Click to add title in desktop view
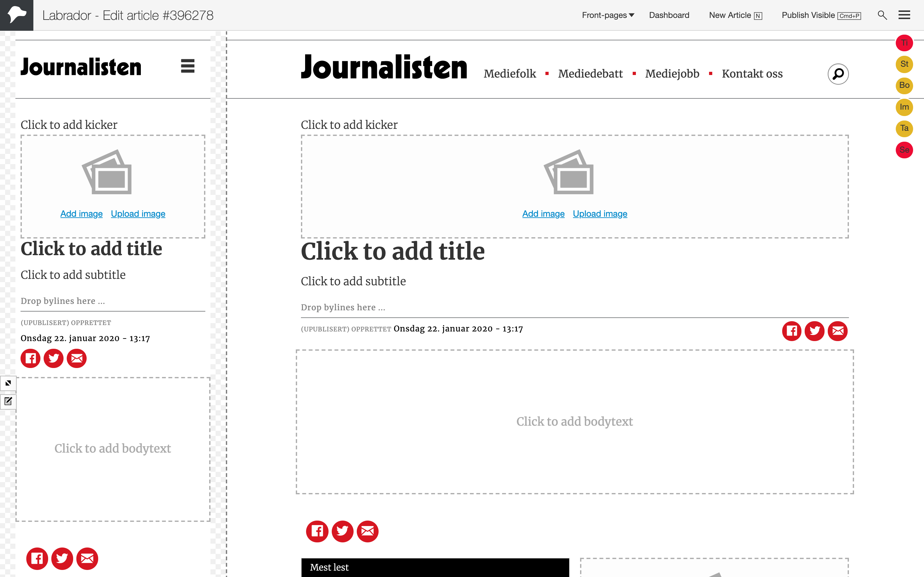 392,252
